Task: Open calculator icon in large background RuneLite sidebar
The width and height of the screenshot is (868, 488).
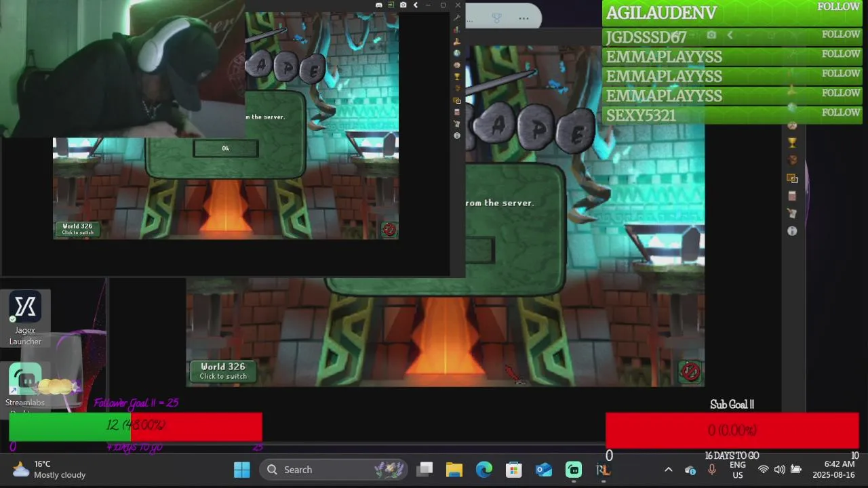Action: [x=792, y=196]
